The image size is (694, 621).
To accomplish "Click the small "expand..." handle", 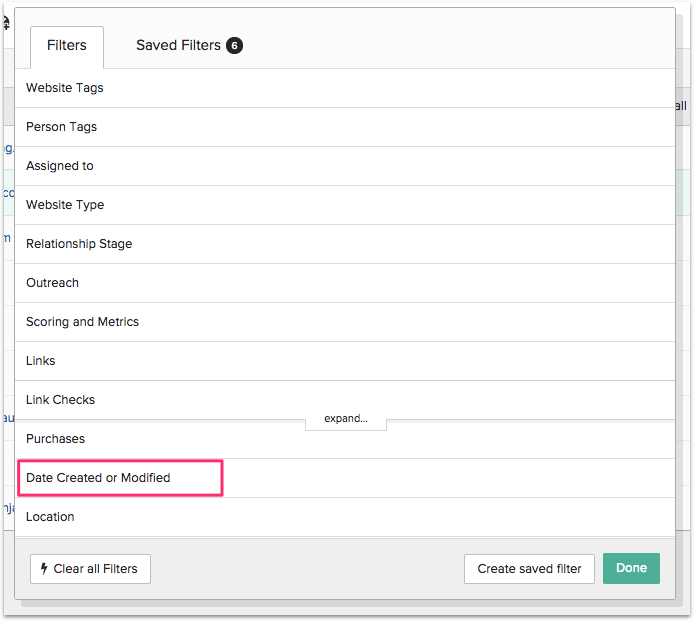I will (346, 419).
